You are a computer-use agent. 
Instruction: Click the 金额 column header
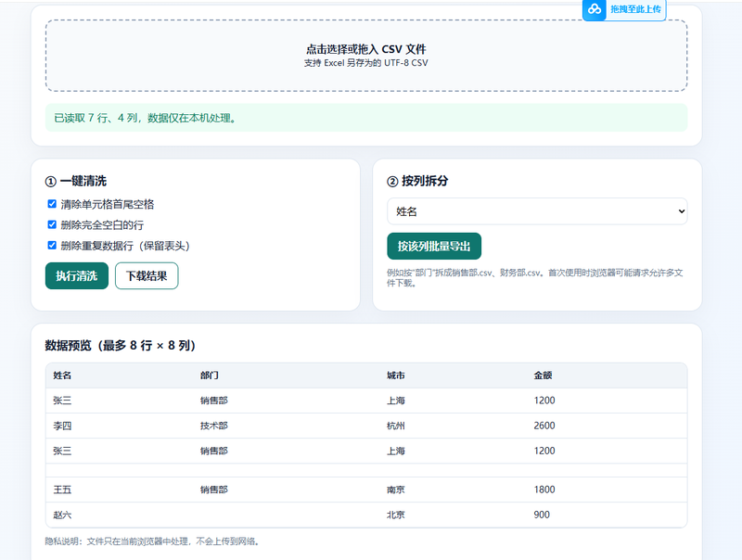(543, 375)
